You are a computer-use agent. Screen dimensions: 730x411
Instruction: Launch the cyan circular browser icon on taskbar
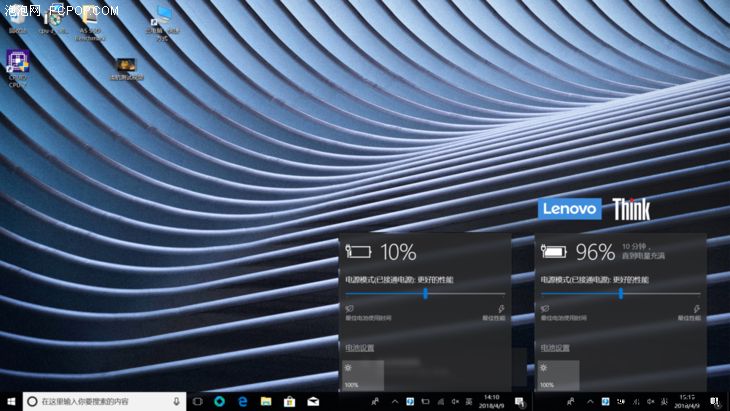220,401
